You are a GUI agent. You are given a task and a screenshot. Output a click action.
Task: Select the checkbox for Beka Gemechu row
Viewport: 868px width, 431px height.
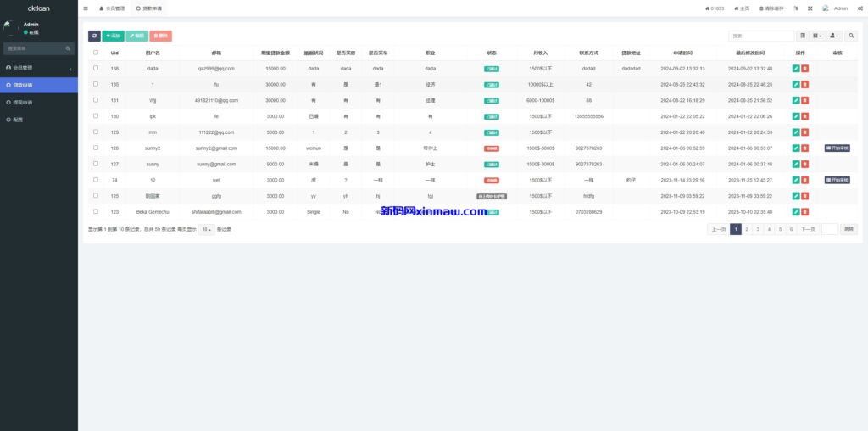[x=96, y=211]
